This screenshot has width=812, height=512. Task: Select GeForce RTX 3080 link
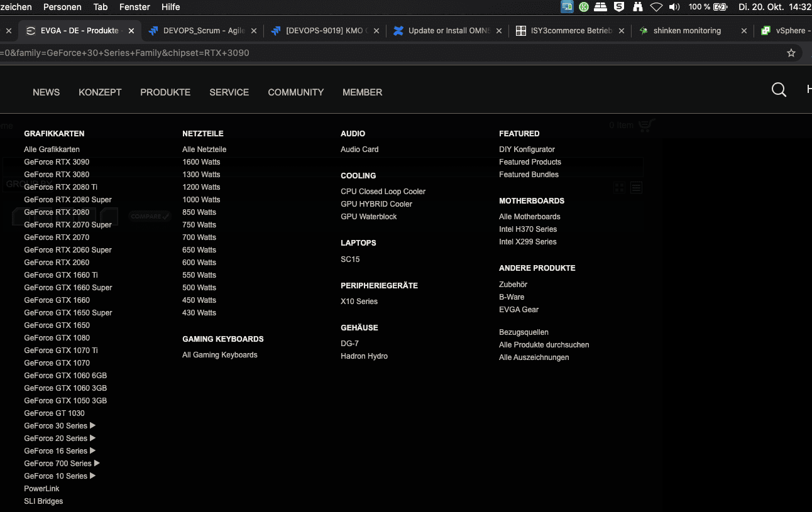57,175
